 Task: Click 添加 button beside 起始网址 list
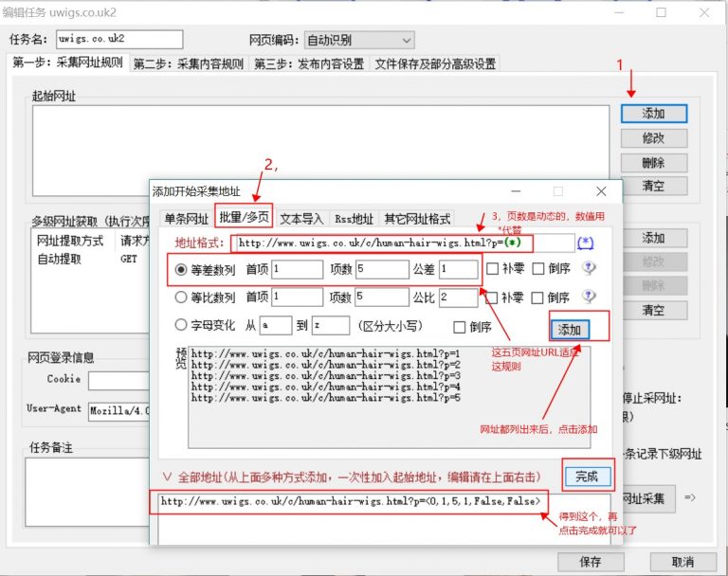point(654,114)
